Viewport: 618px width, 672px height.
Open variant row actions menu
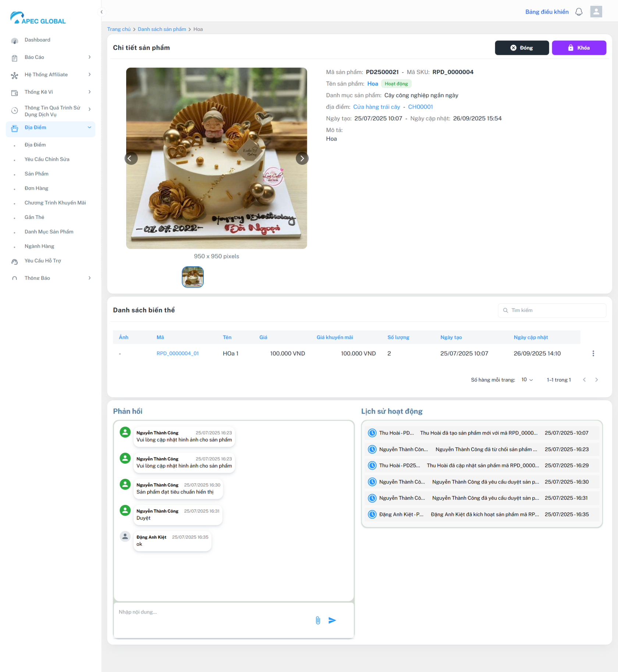pyautogui.click(x=593, y=353)
